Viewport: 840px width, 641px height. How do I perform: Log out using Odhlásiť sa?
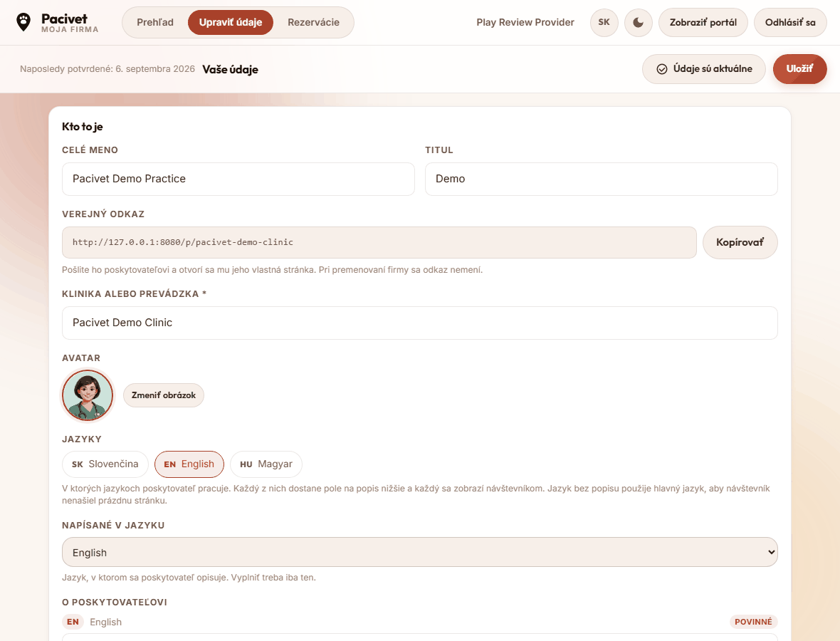point(790,23)
